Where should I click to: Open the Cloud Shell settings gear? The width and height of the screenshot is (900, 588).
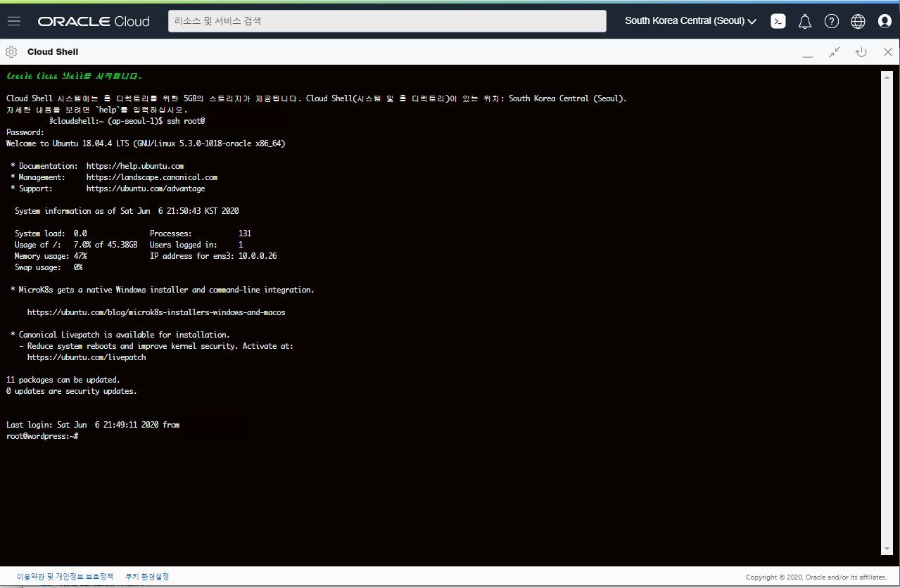11,52
